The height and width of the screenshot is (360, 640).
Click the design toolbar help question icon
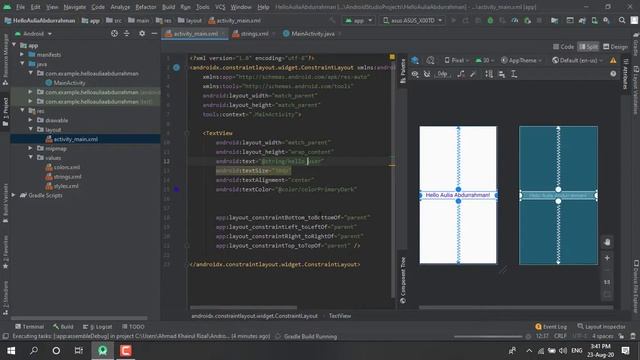click(x=613, y=74)
